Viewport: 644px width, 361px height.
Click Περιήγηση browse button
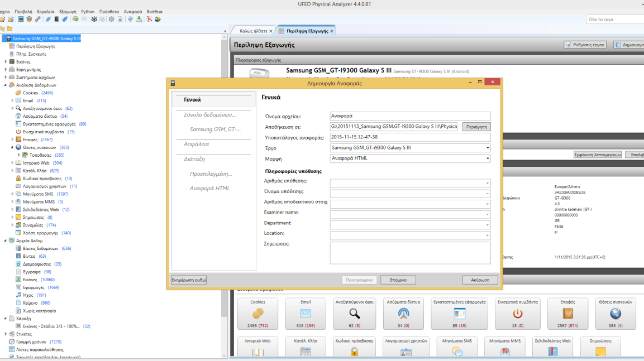click(476, 127)
